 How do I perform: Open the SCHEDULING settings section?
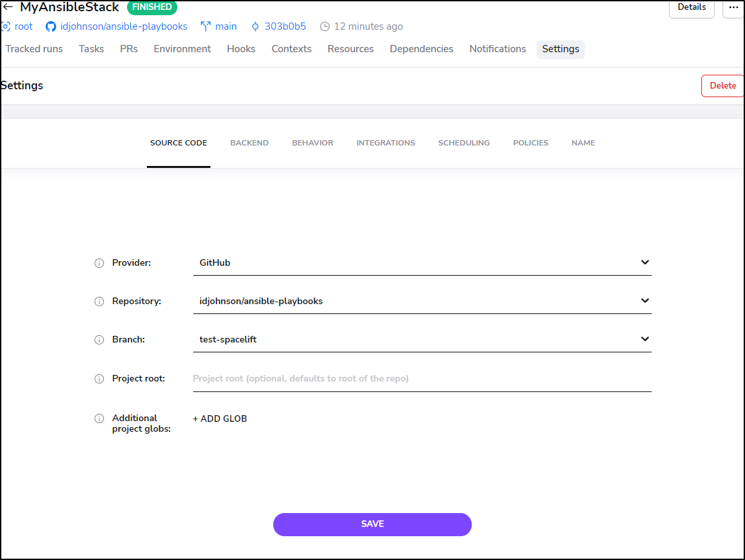464,143
